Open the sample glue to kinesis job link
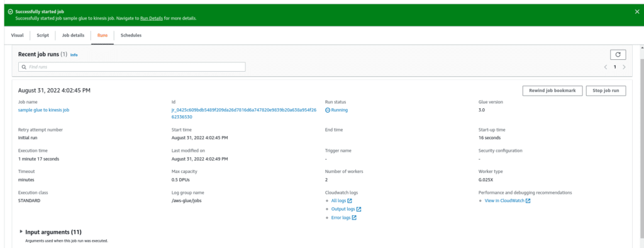This screenshot has width=644, height=248. [44, 110]
